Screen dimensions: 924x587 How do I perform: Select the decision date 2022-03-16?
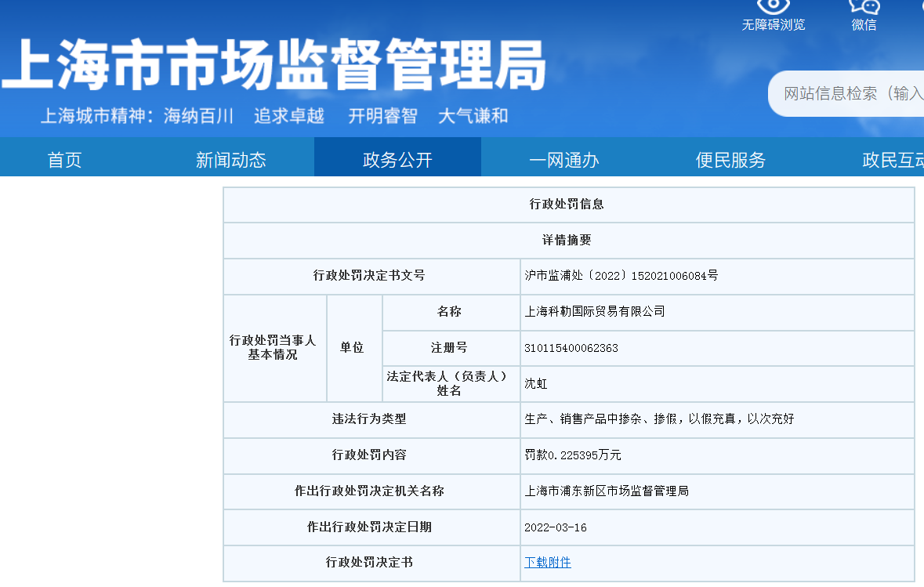(555, 527)
